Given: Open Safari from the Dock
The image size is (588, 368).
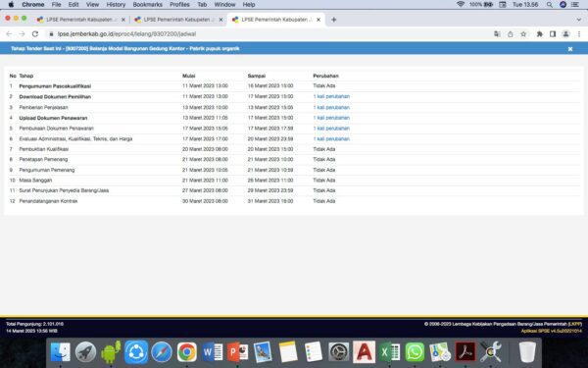Looking at the screenshot, I should coord(162,352).
